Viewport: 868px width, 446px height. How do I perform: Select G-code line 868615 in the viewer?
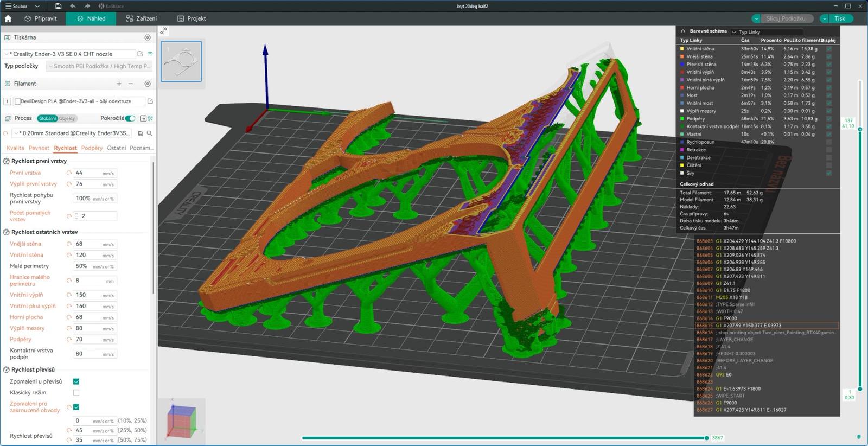pyautogui.click(x=767, y=326)
